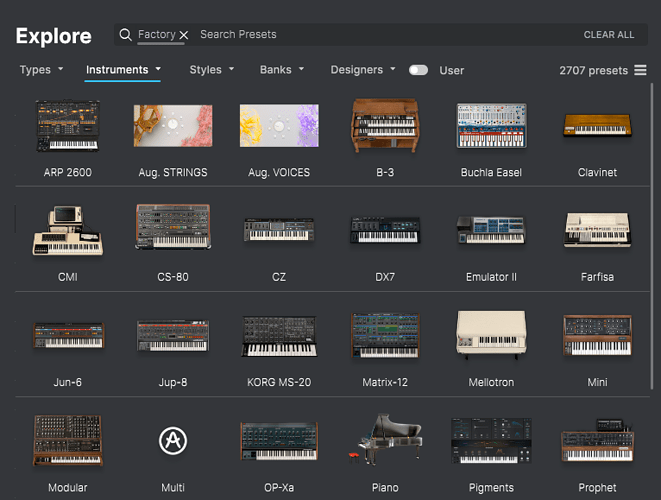Select the Prophet synthesizer icon
The height and width of the screenshot is (500, 661).
(x=597, y=440)
